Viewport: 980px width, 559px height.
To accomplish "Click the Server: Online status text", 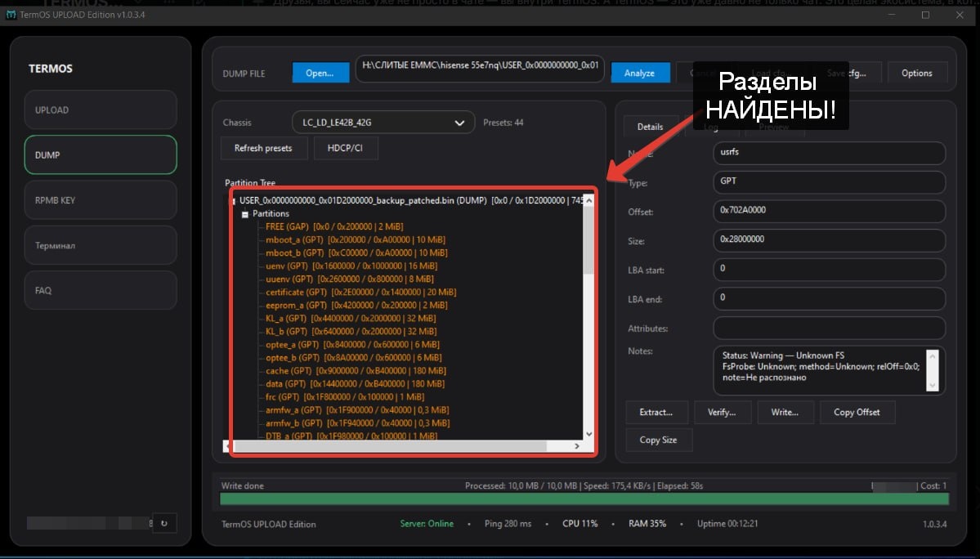I will [x=427, y=523].
